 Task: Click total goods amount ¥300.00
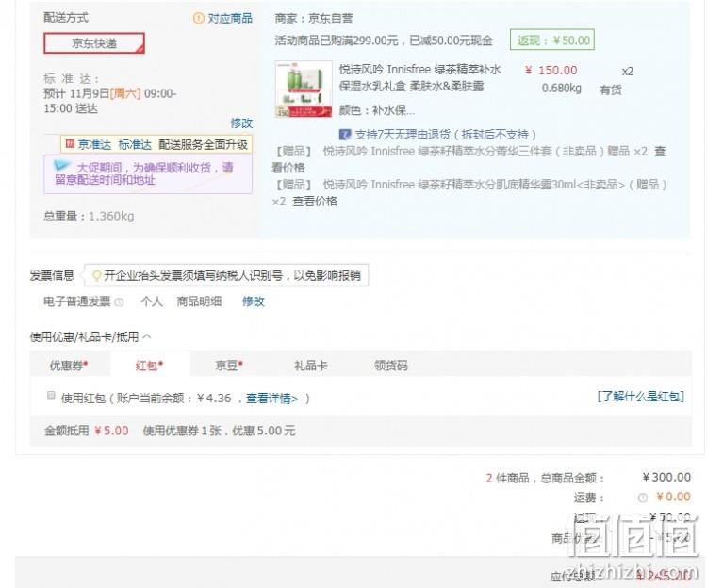coord(666,477)
